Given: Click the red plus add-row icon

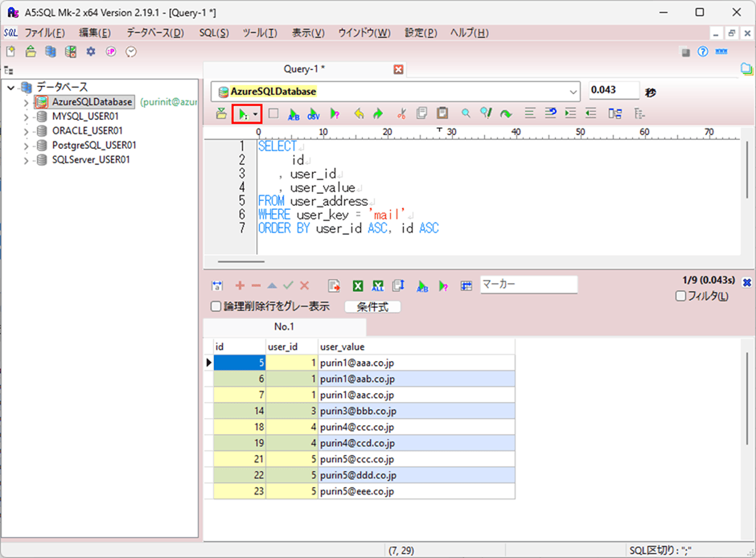Looking at the screenshot, I should click(x=240, y=285).
